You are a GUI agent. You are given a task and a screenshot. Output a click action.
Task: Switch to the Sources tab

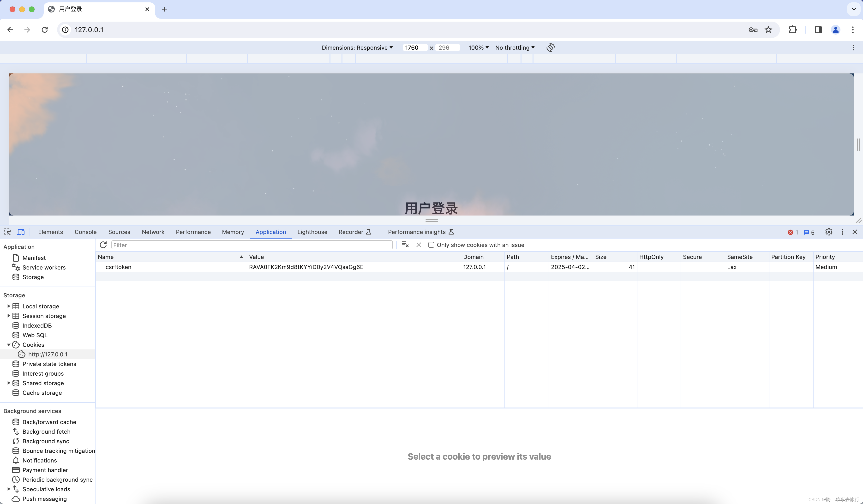click(119, 232)
